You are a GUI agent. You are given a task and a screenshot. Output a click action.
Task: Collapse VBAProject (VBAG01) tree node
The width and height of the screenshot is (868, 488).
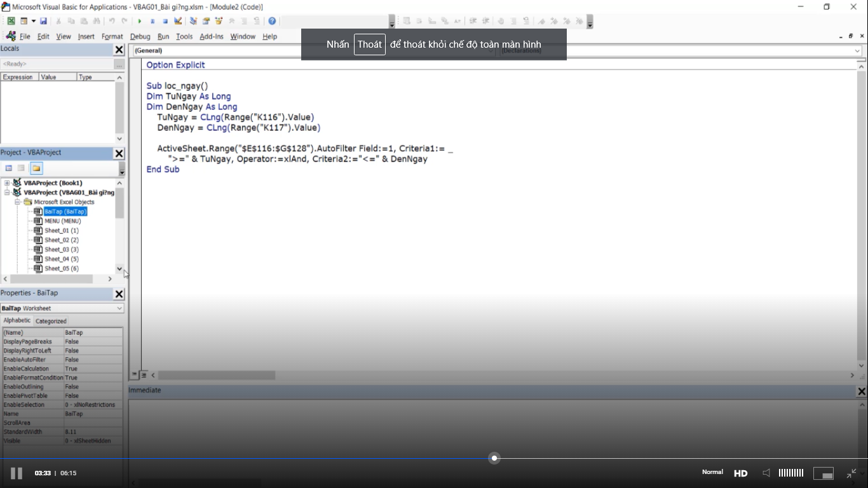coord(7,193)
